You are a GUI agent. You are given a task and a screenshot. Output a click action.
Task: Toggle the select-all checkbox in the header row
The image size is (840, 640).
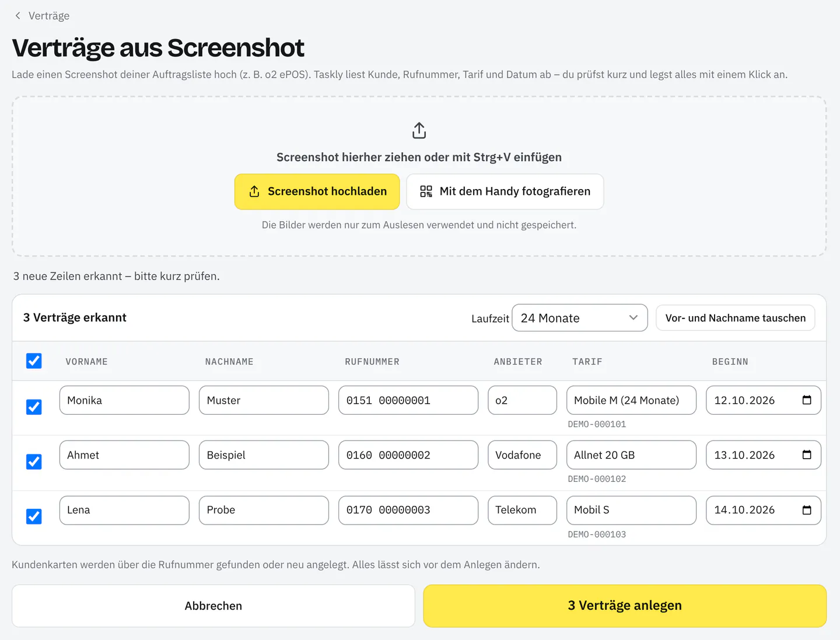click(x=34, y=361)
